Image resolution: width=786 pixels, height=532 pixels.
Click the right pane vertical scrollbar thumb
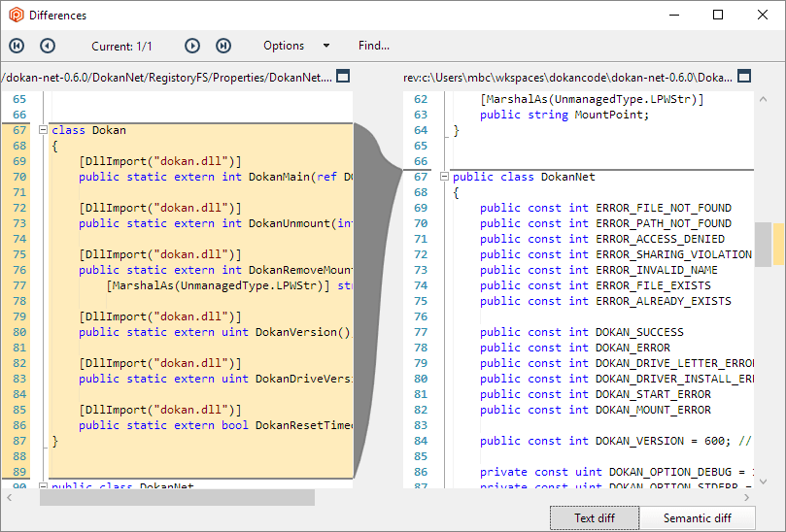point(763,245)
